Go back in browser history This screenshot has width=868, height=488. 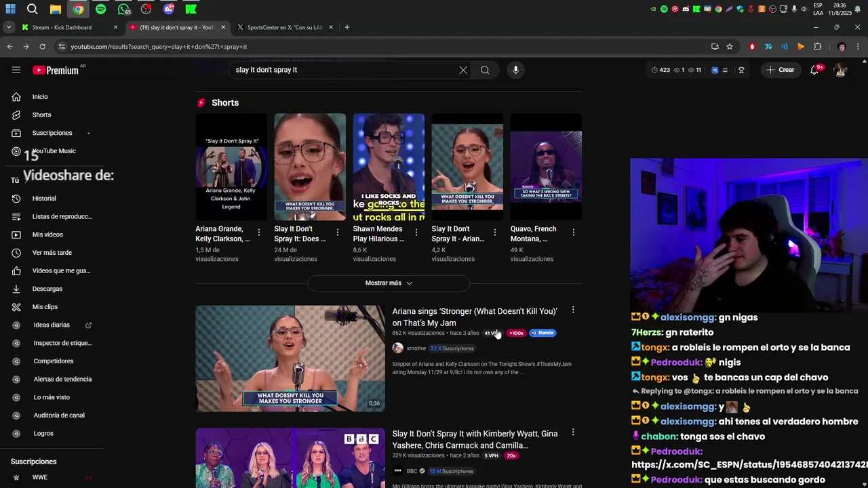click(9, 47)
